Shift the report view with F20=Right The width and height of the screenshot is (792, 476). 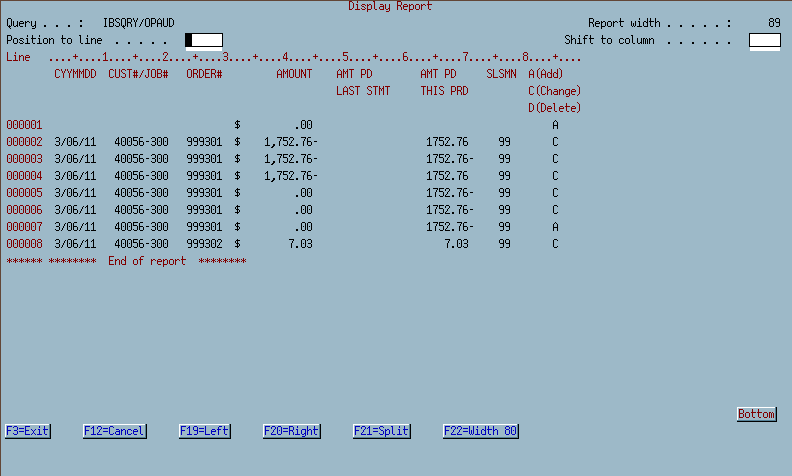(291, 431)
